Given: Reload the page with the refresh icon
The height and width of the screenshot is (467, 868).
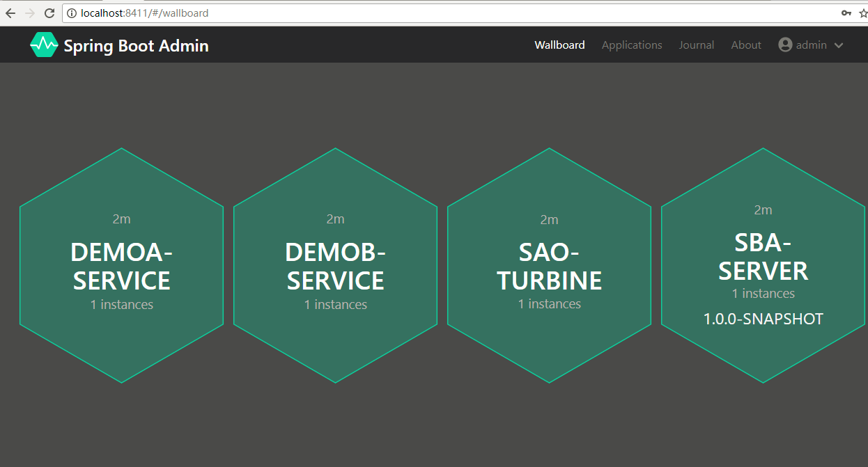Looking at the screenshot, I should (49, 13).
